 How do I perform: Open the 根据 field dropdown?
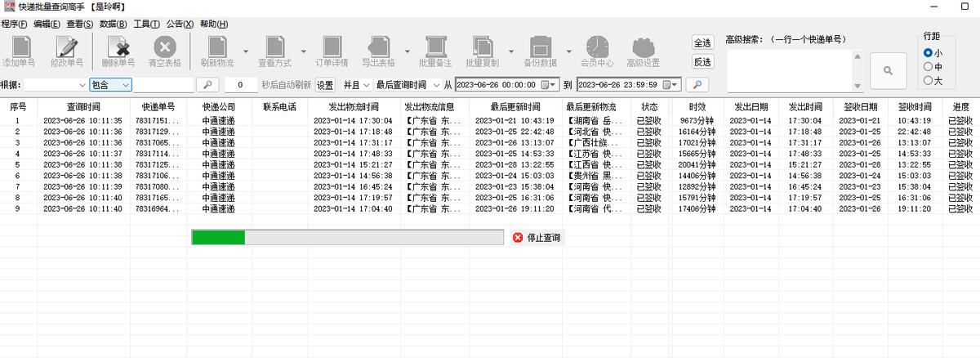[x=82, y=85]
